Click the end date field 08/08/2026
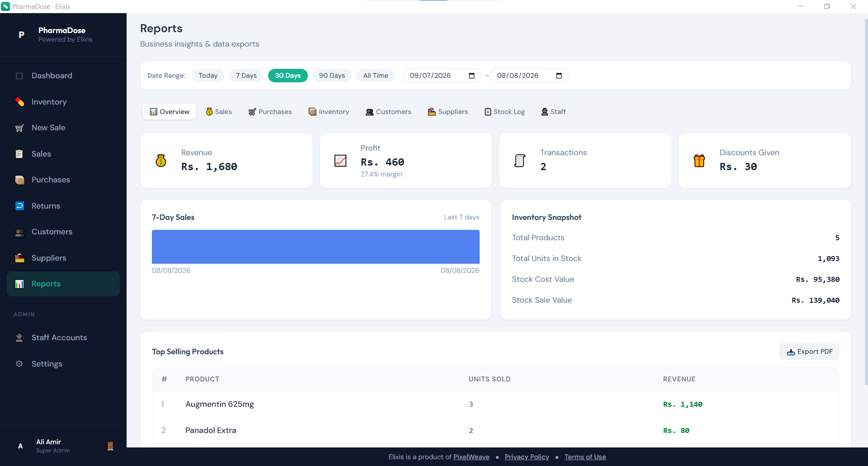 click(x=529, y=76)
